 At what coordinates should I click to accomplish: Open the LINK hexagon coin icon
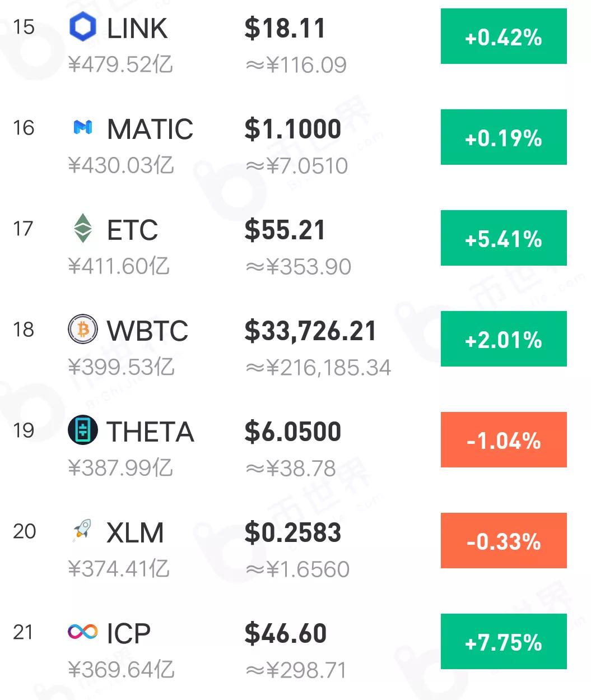[83, 27]
